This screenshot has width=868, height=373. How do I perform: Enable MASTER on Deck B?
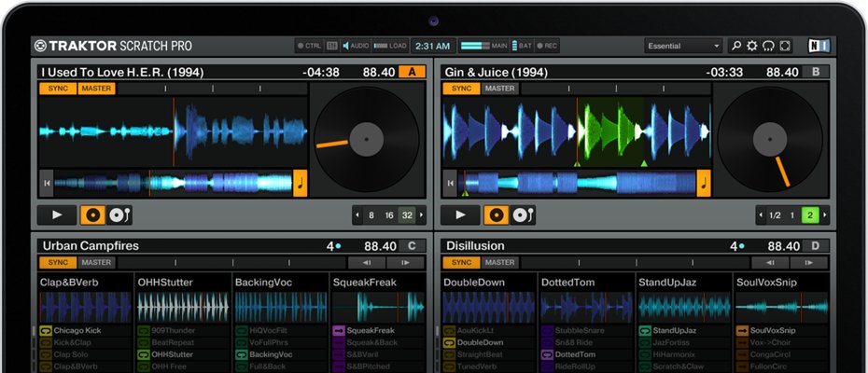coord(499,89)
